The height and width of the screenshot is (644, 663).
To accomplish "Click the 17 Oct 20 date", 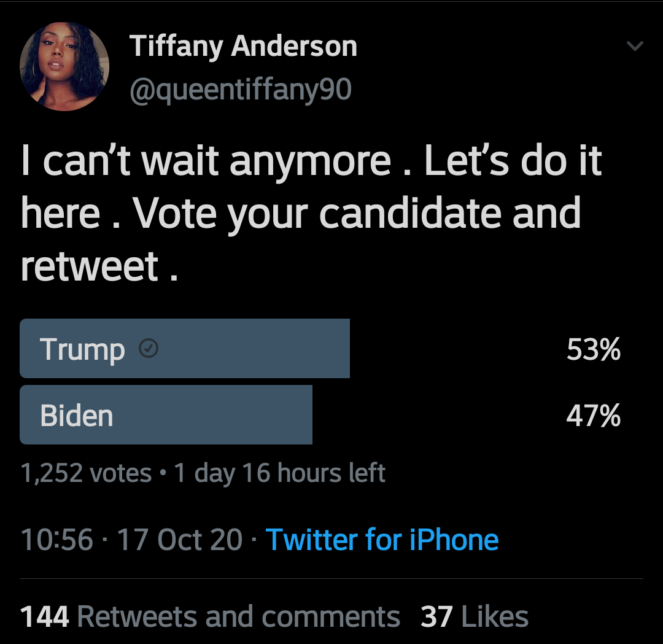I will coord(179,540).
